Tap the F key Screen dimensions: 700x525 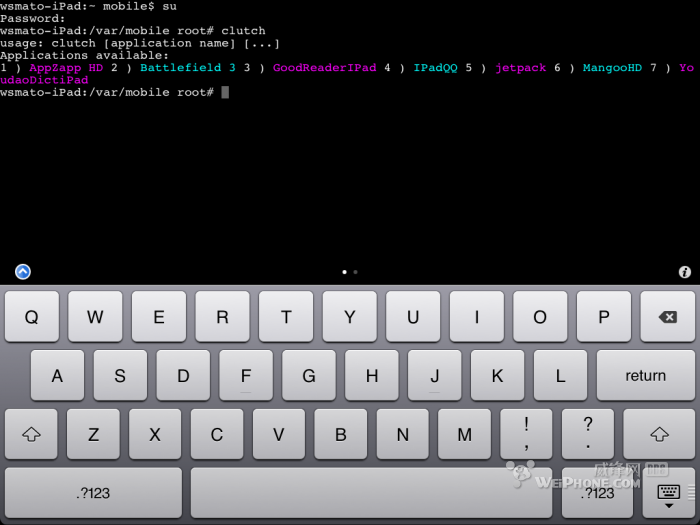pos(246,375)
